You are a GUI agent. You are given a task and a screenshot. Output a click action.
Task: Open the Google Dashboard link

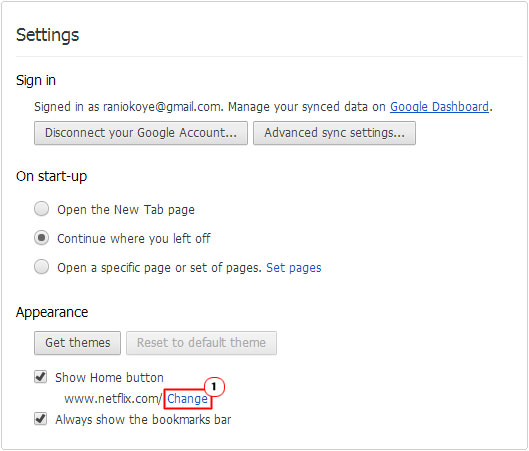[x=439, y=107]
